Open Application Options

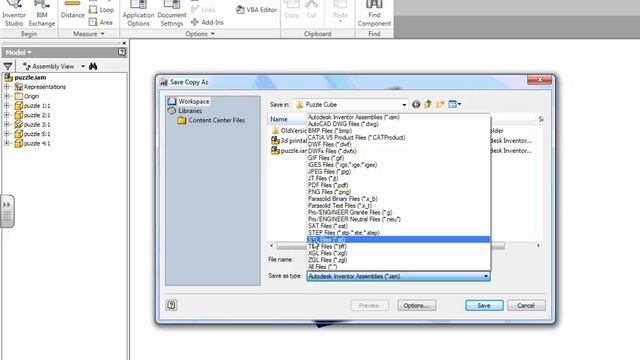coord(138,14)
